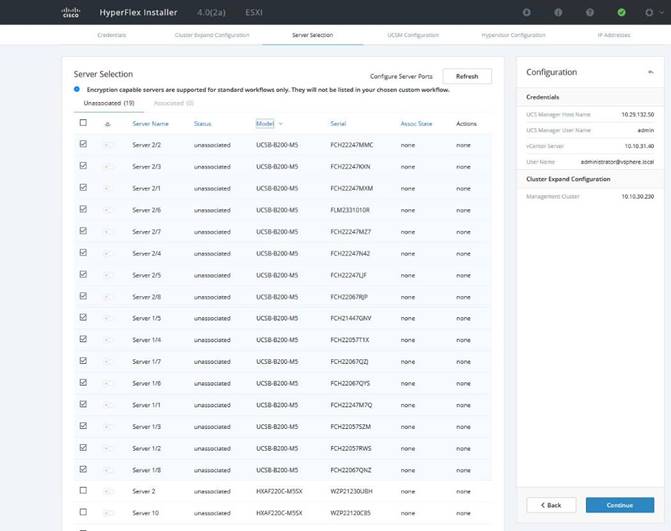This screenshot has width=671, height=531.
Task: Sort by the Model column header
Action: click(x=265, y=124)
